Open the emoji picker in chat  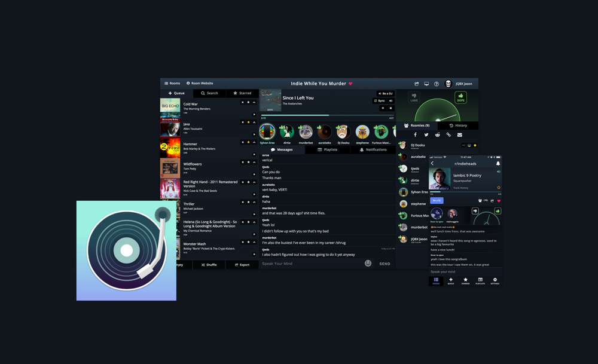pyautogui.click(x=368, y=264)
